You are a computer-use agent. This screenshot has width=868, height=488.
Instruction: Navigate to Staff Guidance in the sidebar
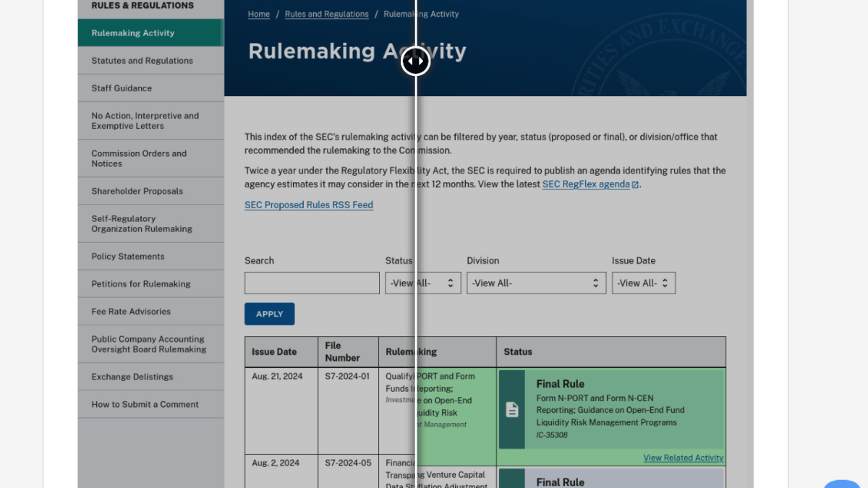coord(122,88)
